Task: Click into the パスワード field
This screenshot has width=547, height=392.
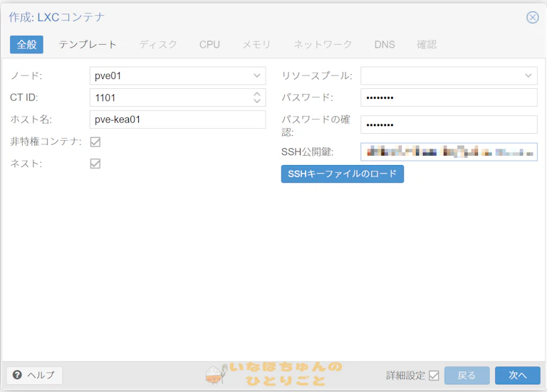Action: (x=448, y=97)
